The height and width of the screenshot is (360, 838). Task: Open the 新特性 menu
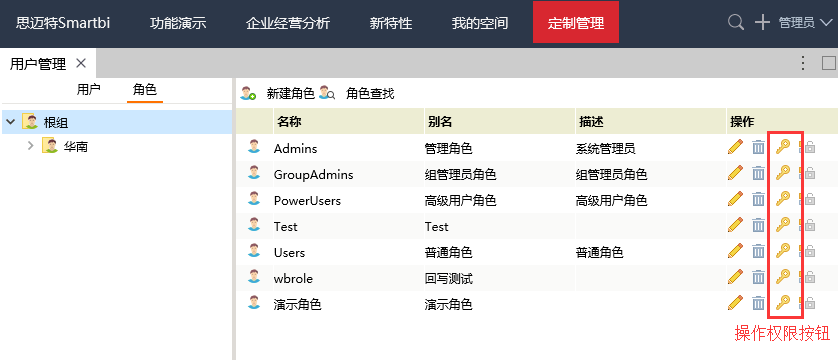391,24
